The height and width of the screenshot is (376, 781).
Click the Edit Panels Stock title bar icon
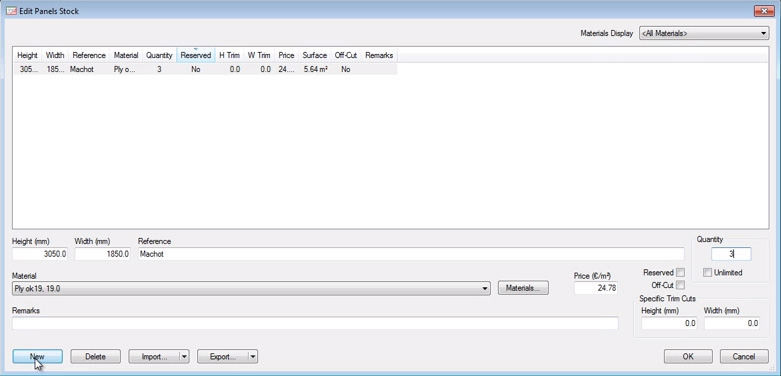coord(11,10)
